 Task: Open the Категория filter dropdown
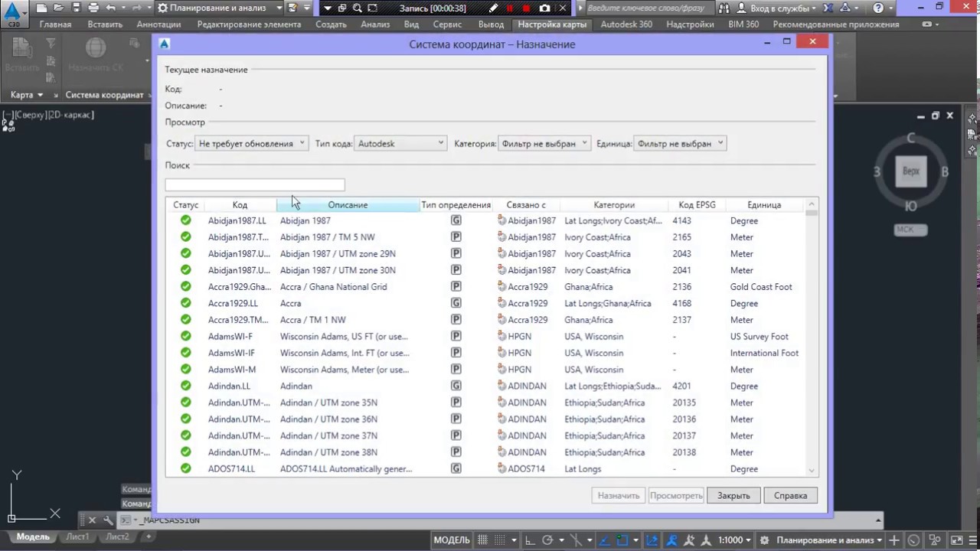(x=544, y=143)
